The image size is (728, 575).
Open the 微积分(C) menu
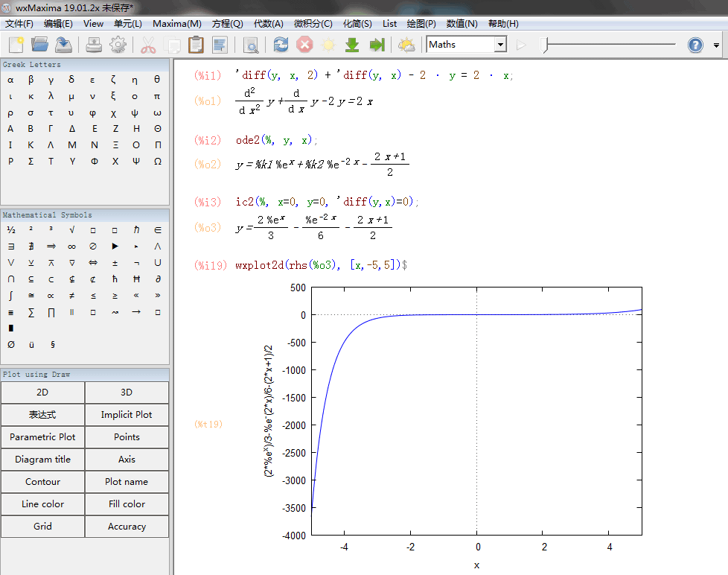pyautogui.click(x=313, y=24)
